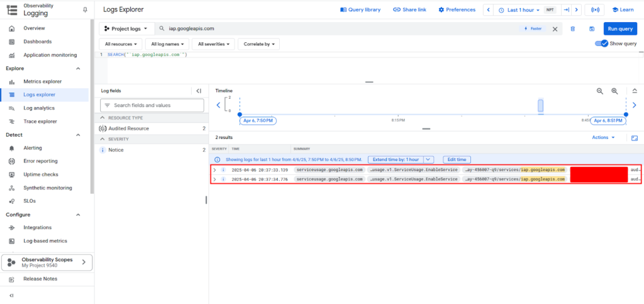Image resolution: width=644 pixels, height=304 pixels.
Task: Open Alerting under Detect
Action: (33, 148)
